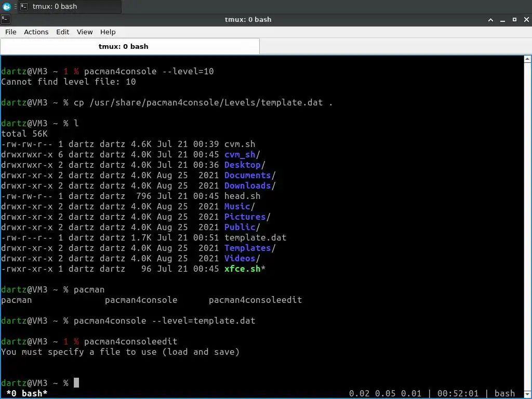
Task: Open the View menu
Action: click(x=85, y=32)
